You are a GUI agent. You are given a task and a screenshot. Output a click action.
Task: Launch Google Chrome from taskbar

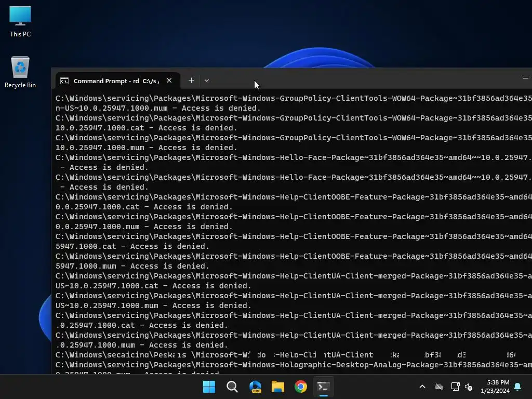click(x=301, y=387)
